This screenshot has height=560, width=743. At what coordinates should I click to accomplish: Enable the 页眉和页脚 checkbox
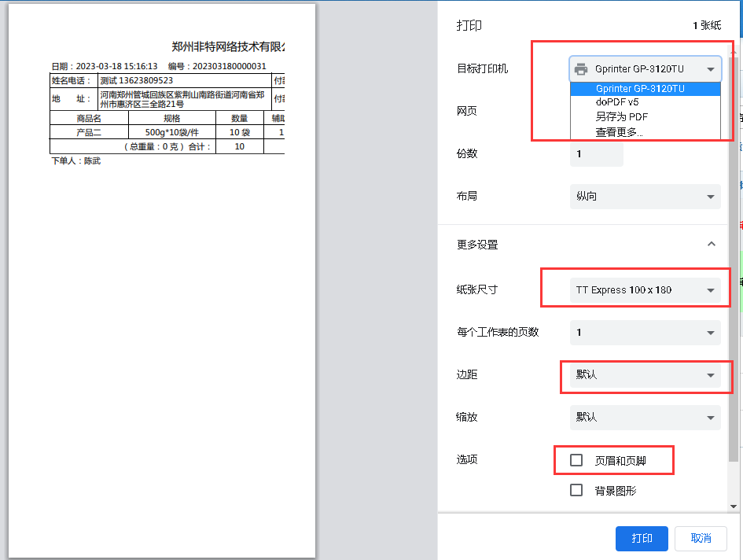(x=576, y=460)
